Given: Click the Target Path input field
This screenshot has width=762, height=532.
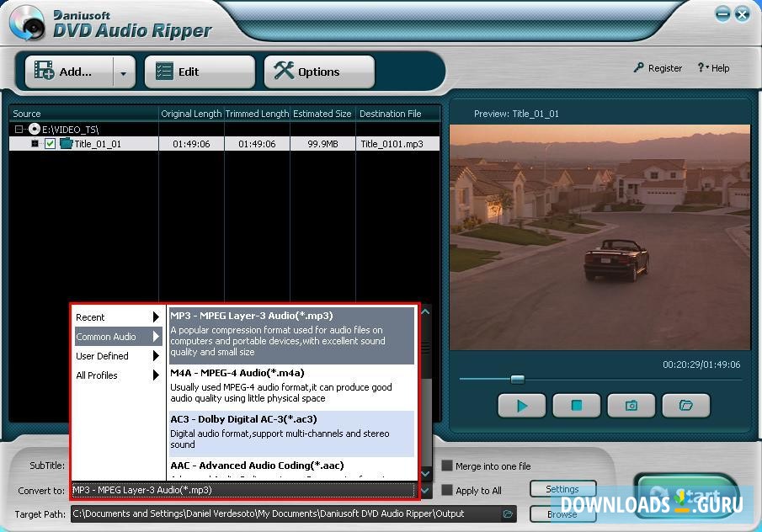Looking at the screenshot, I should tap(285, 514).
